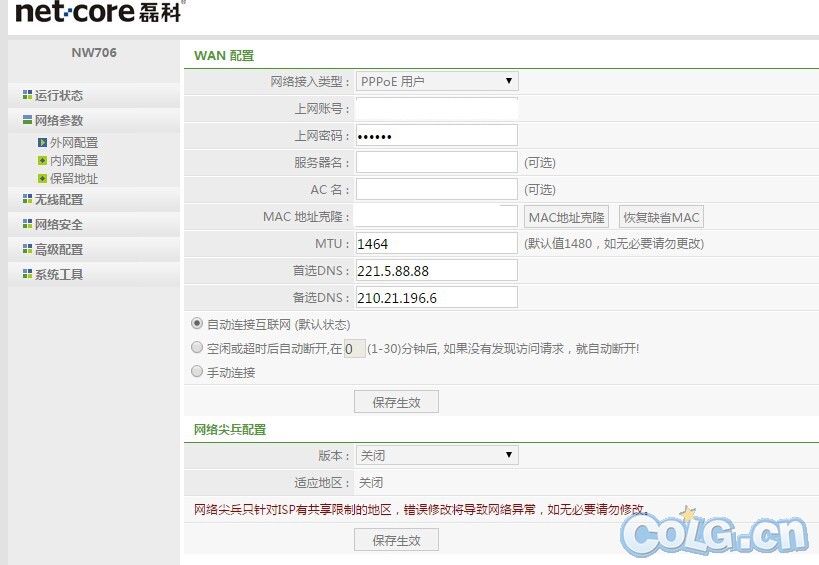Click the grid icon beside 网络安全
819x565 pixels.
tap(27, 223)
